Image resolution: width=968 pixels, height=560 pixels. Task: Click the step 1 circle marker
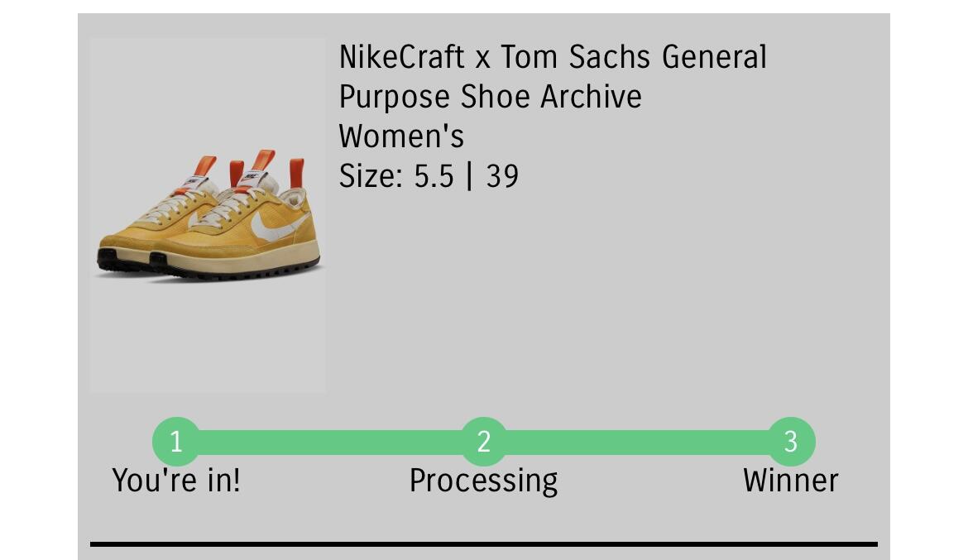point(176,442)
